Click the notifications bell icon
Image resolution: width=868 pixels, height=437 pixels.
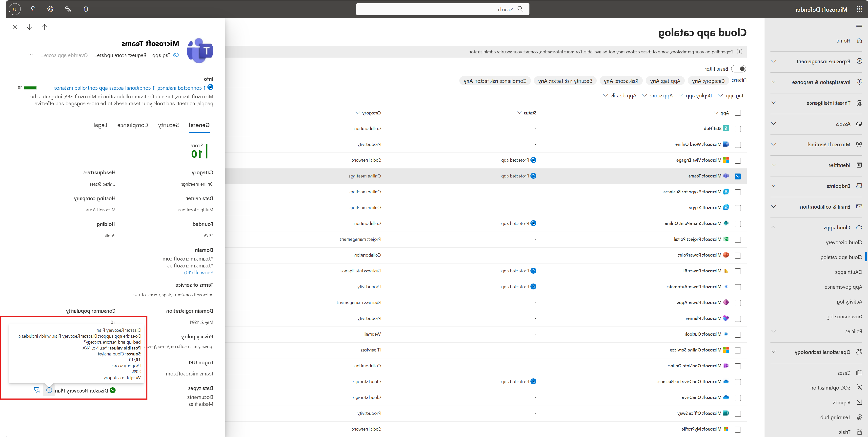coord(86,9)
